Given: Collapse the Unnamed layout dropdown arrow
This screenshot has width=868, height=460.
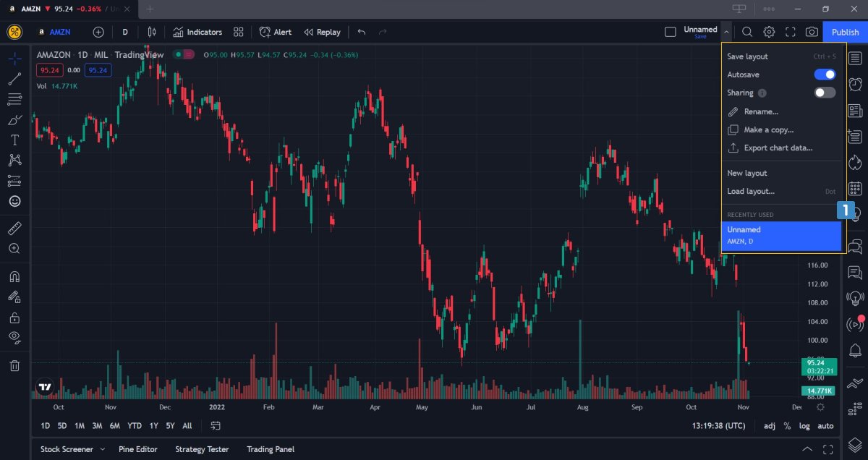Looking at the screenshot, I should click(x=726, y=32).
